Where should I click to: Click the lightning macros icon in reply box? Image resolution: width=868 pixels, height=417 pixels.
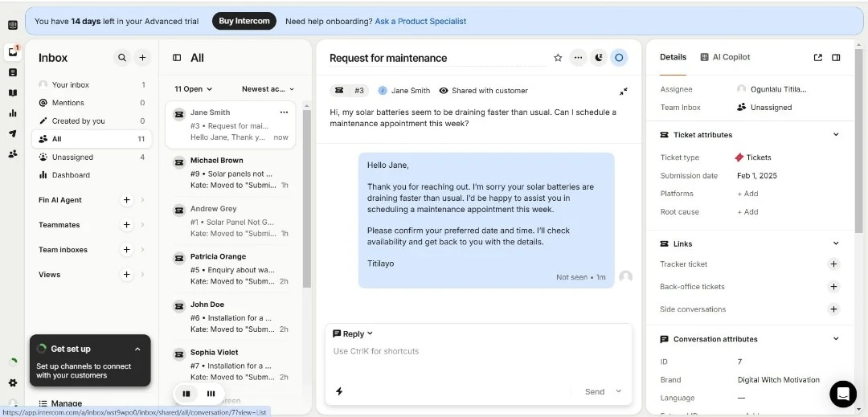339,391
